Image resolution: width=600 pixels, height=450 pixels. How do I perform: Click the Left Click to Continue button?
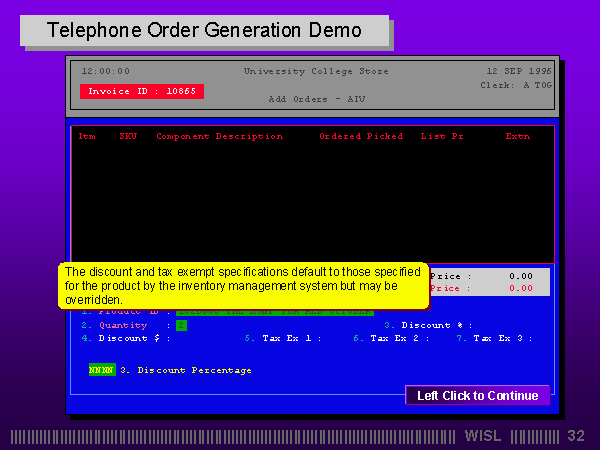477,396
